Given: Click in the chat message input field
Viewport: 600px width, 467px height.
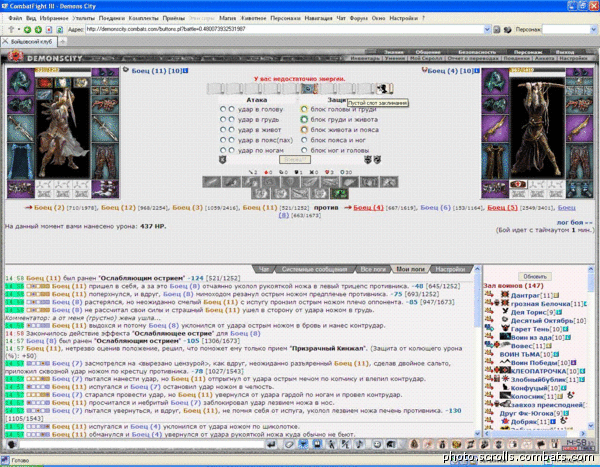Looking at the screenshot, I should [x=141, y=444].
